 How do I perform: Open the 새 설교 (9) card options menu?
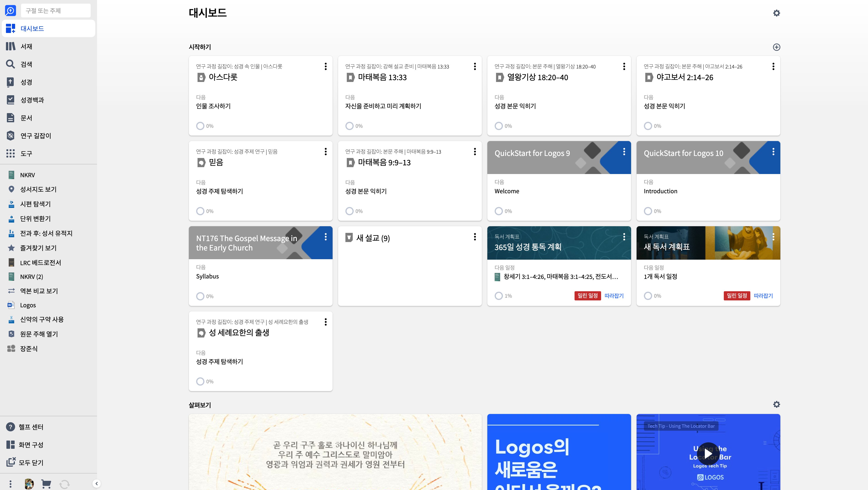click(475, 237)
